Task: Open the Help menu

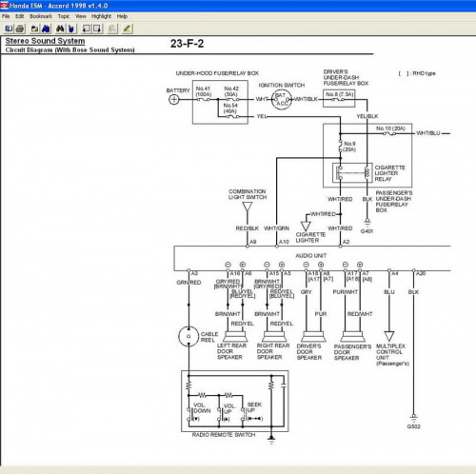Action: pyautogui.click(x=122, y=16)
